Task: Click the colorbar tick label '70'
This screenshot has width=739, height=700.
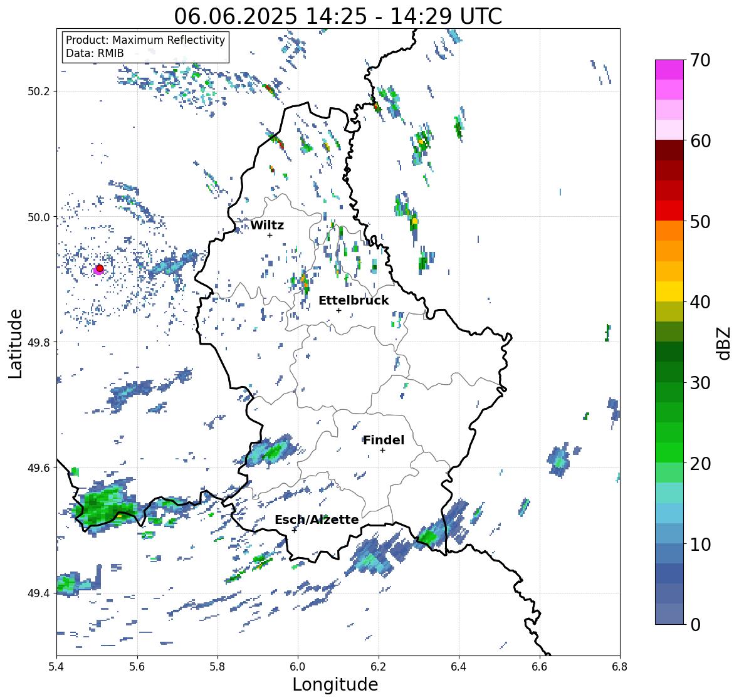Action: pos(700,60)
